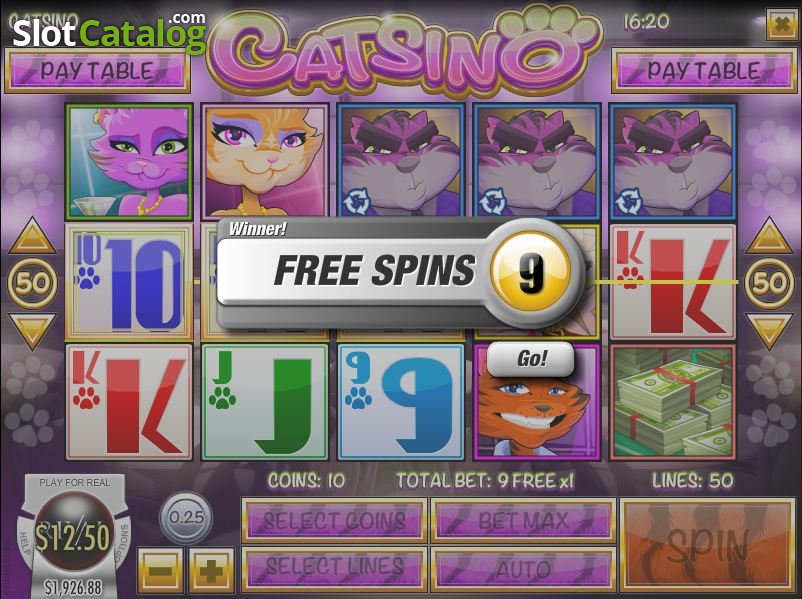802x599 pixels.
Task: Click the Select Lines button
Action: 334,567
